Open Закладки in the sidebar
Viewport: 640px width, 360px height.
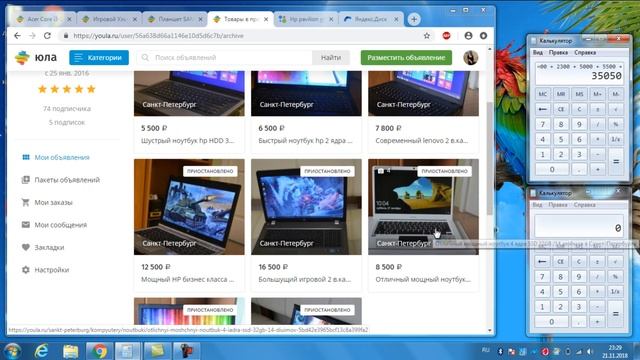(x=49, y=247)
